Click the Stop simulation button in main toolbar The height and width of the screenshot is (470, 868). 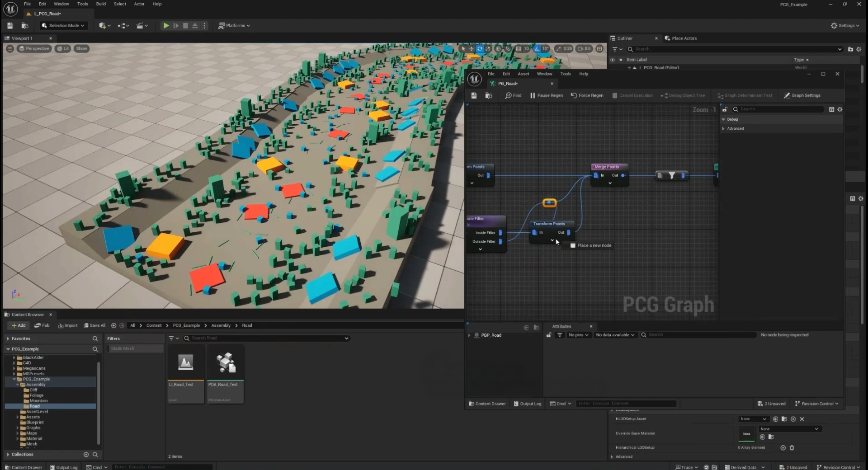pyautogui.click(x=185, y=26)
